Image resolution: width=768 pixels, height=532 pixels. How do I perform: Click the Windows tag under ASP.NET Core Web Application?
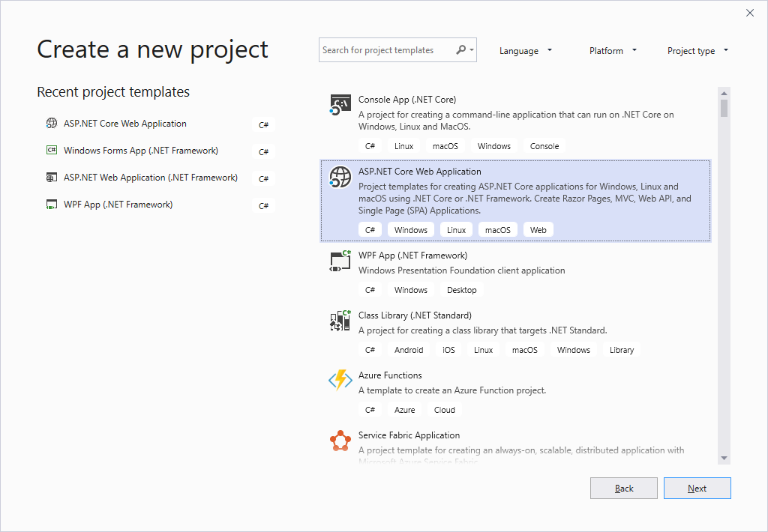pos(410,229)
